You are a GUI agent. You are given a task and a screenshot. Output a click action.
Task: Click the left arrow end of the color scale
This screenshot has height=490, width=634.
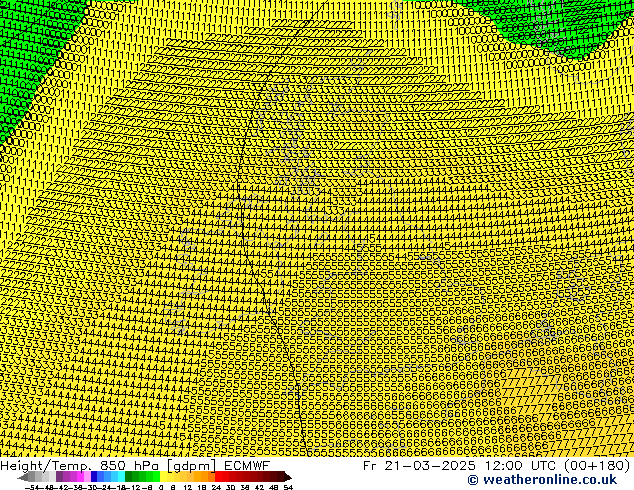(22, 477)
